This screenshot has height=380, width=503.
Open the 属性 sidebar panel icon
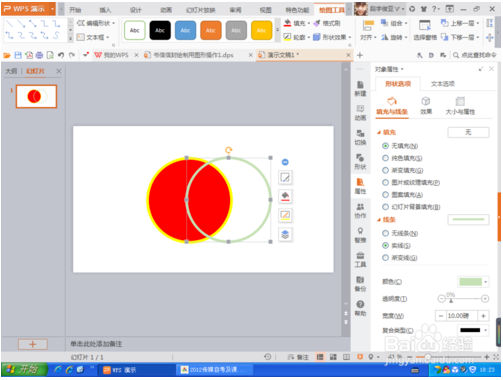360,186
